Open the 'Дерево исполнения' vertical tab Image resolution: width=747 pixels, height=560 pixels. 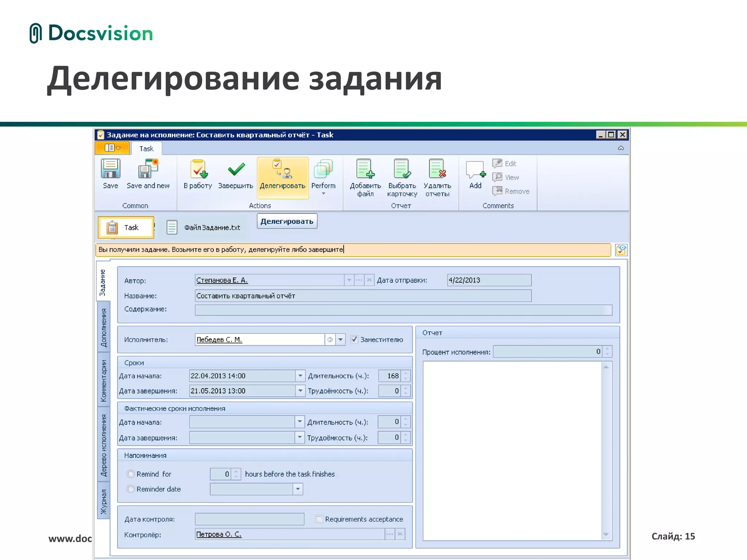[104, 445]
